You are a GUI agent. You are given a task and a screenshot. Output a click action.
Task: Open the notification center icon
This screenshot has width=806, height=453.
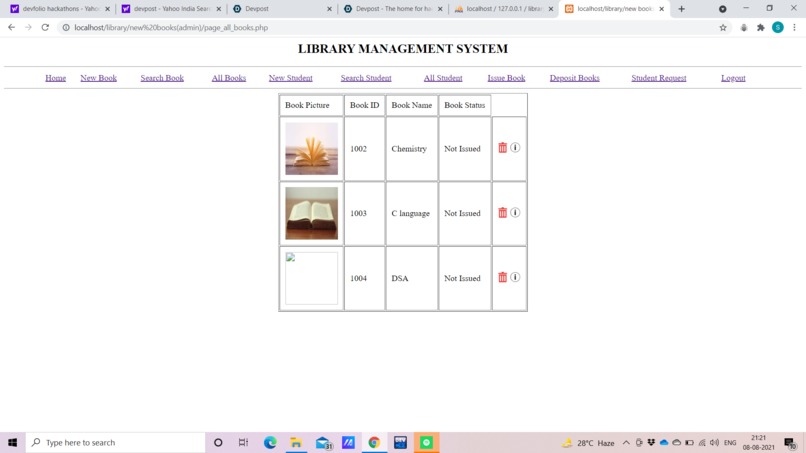pos(791,443)
